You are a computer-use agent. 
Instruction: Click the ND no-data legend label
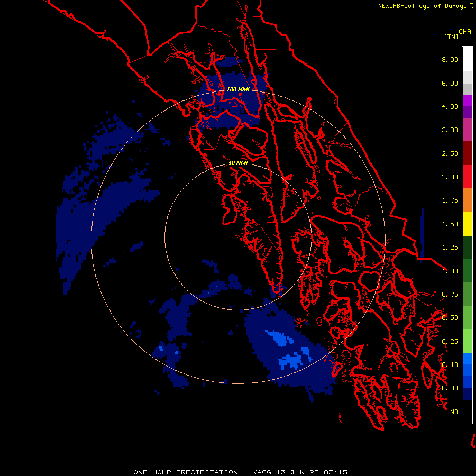coord(454,412)
